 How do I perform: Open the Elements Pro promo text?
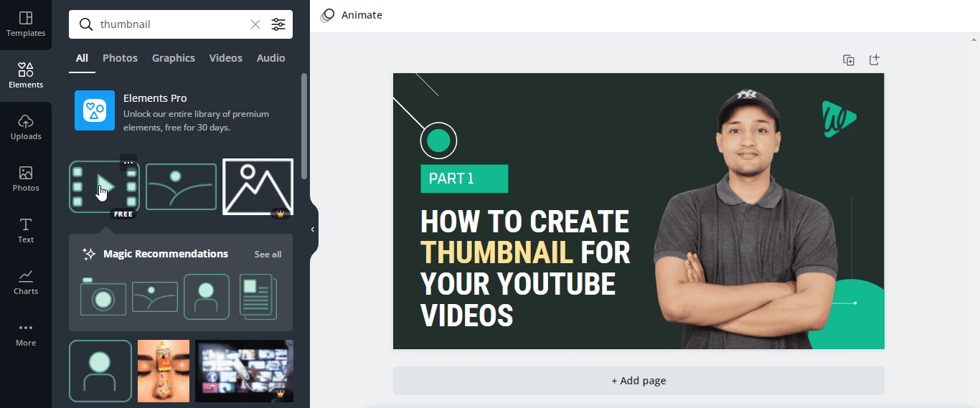[196, 113]
